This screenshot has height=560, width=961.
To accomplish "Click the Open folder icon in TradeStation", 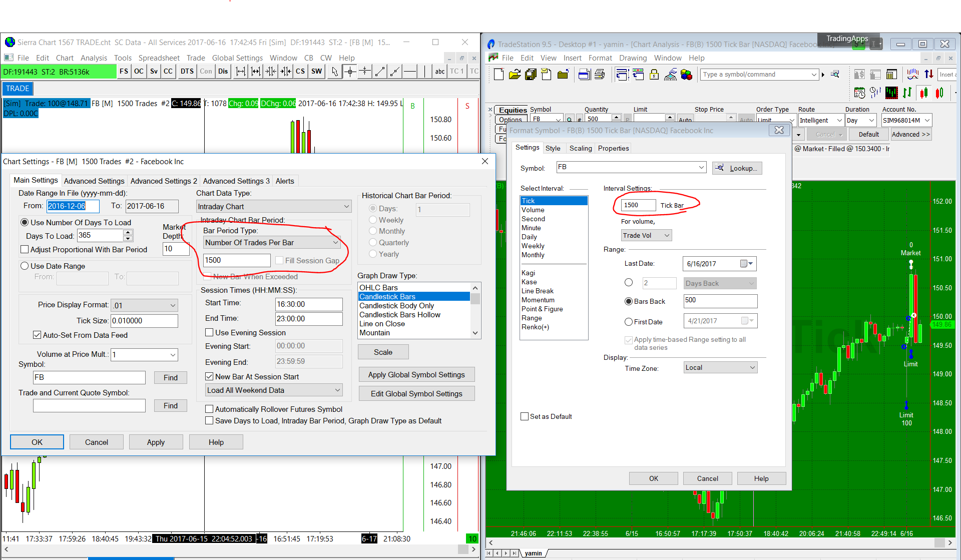I will 515,75.
